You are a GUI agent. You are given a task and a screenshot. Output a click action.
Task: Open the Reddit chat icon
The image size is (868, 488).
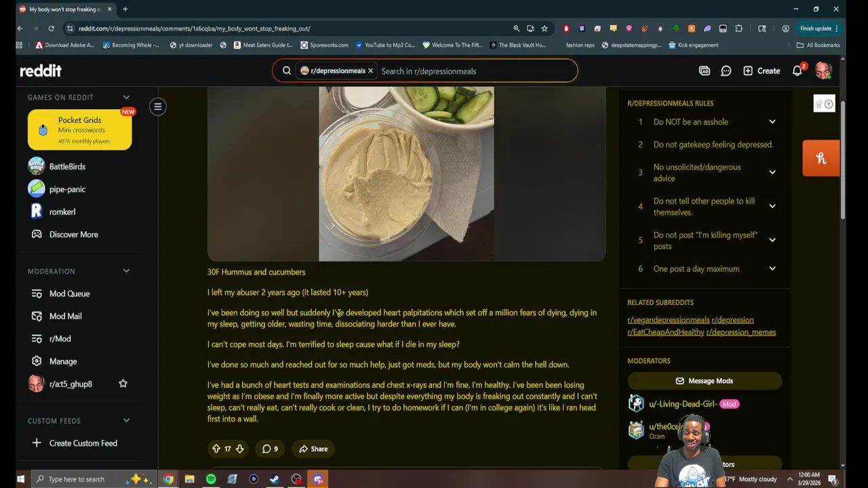click(x=726, y=70)
